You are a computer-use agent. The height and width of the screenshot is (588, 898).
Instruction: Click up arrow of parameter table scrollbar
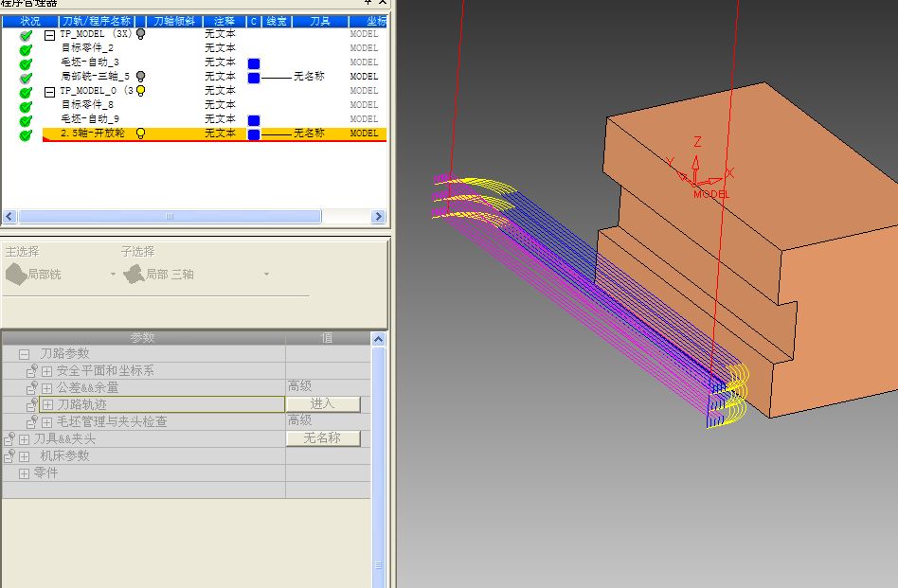(378, 340)
